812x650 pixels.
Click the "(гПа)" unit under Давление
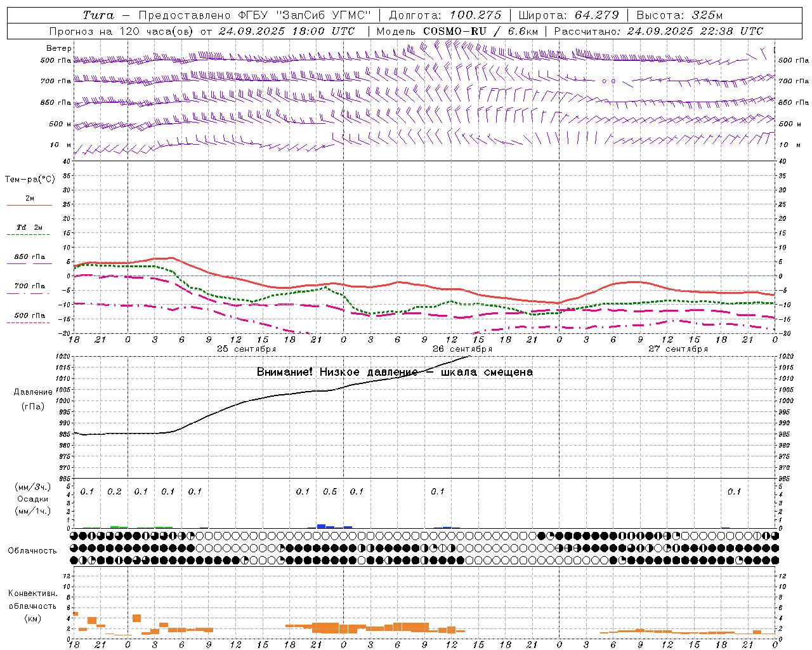[33, 407]
